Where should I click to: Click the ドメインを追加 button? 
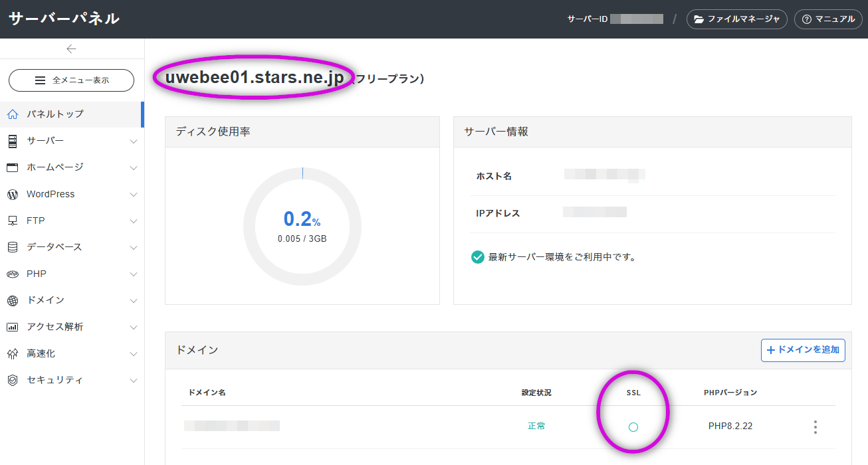coord(803,349)
